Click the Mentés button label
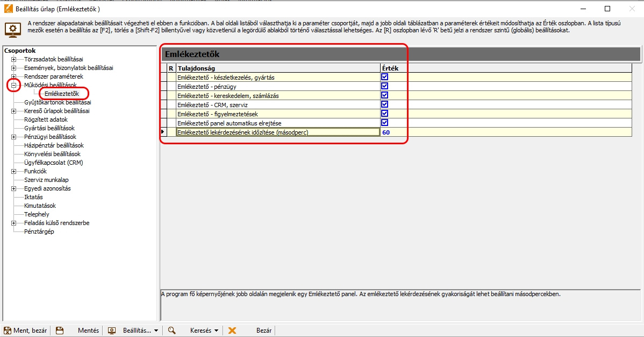This screenshot has height=337, width=644. tap(88, 331)
